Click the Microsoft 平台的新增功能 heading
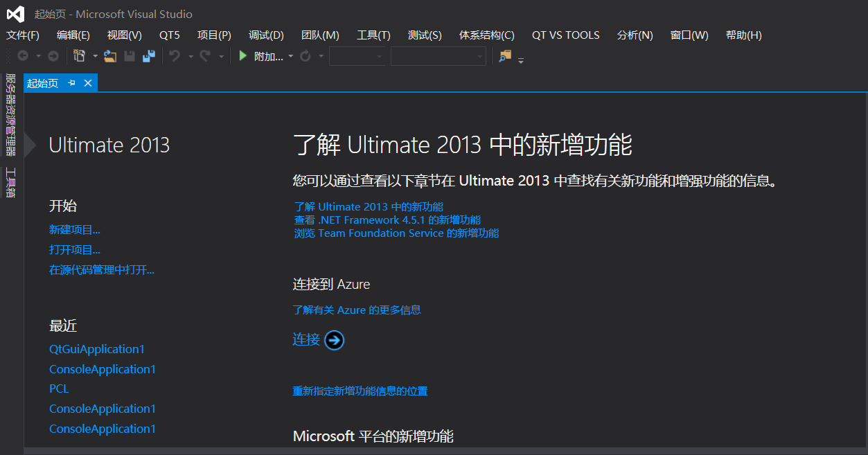868x455 pixels. [373, 436]
